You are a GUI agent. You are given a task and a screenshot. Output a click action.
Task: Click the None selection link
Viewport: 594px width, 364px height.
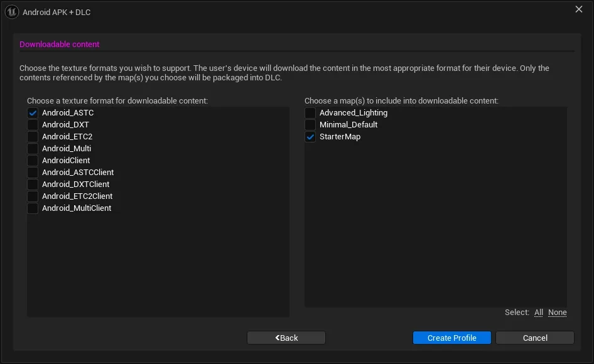click(557, 313)
